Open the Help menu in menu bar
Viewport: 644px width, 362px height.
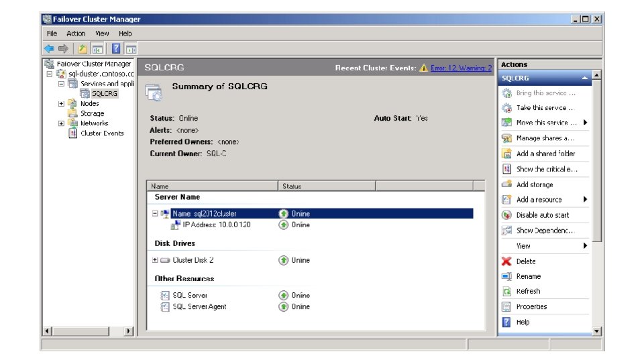point(125,34)
